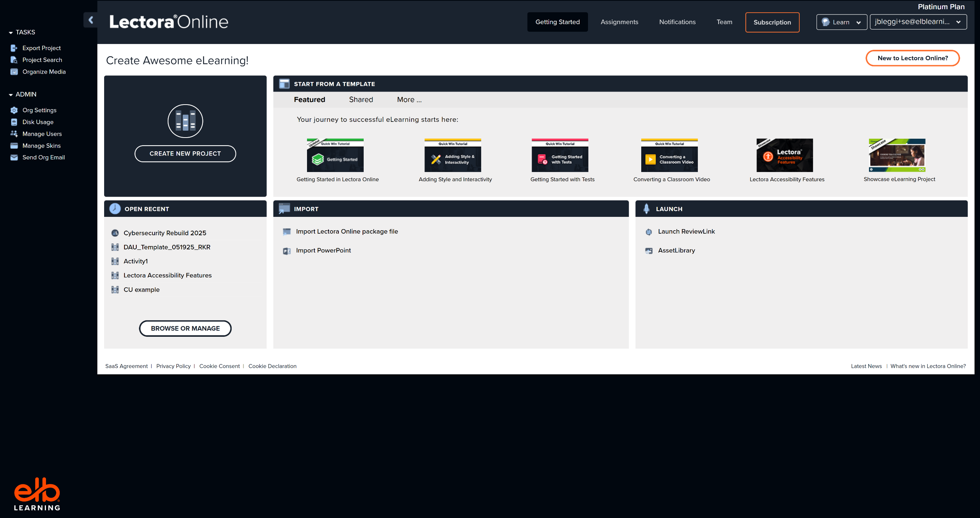Open What's new in Lectora Online? link
The height and width of the screenshot is (518, 980).
click(928, 366)
